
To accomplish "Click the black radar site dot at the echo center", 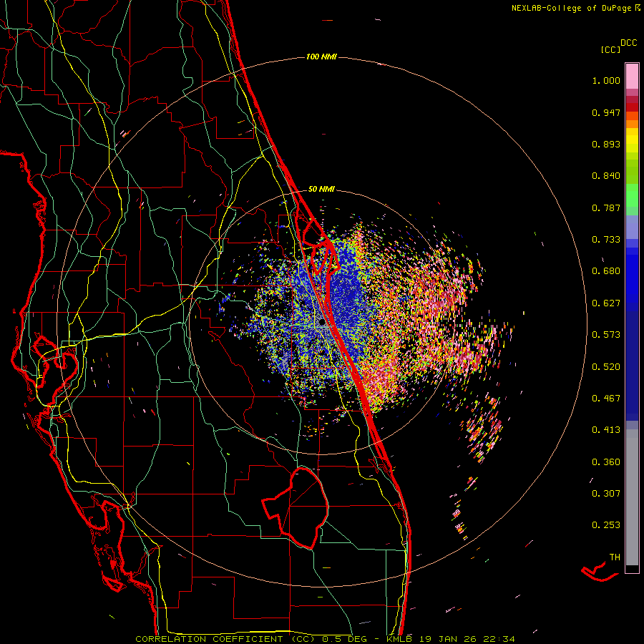I will pyautogui.click(x=322, y=323).
